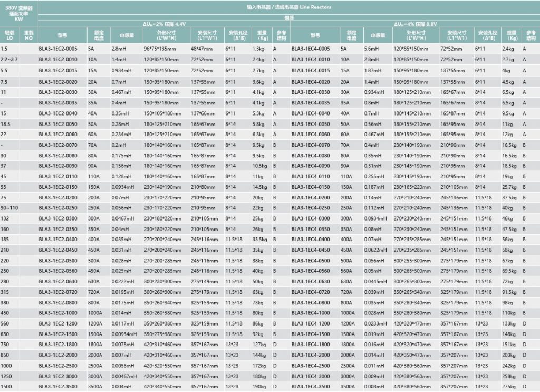Pick model BLA3-1EC4-0030
The width and height of the screenshot is (540, 392).
point(310,92)
